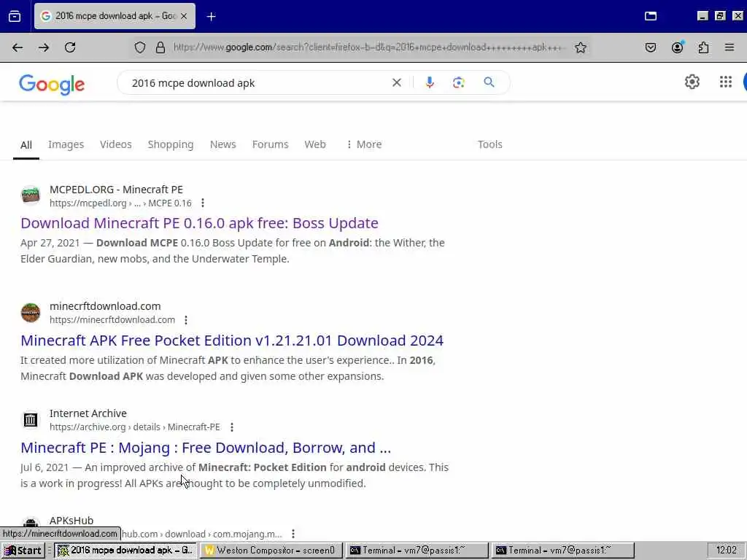Viewport: 747px width, 560px height.
Task: Switch to Forums results tab
Action: 270,144
